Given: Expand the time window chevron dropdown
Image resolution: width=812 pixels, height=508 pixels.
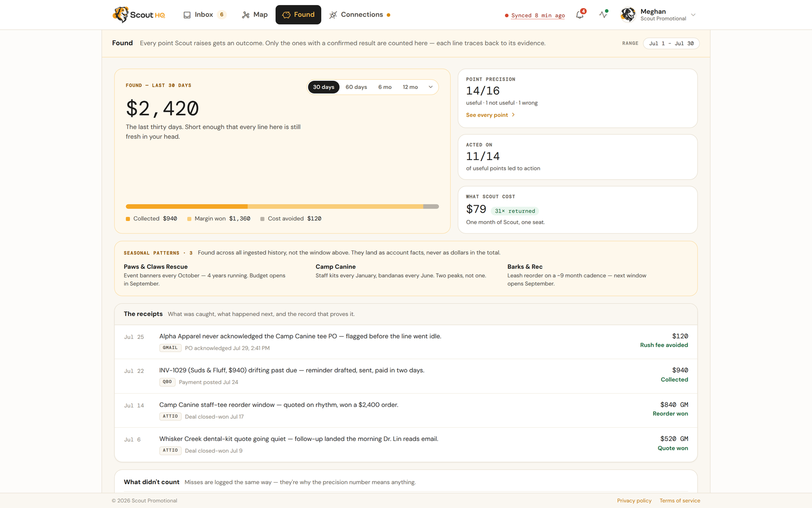Looking at the screenshot, I should (x=430, y=87).
